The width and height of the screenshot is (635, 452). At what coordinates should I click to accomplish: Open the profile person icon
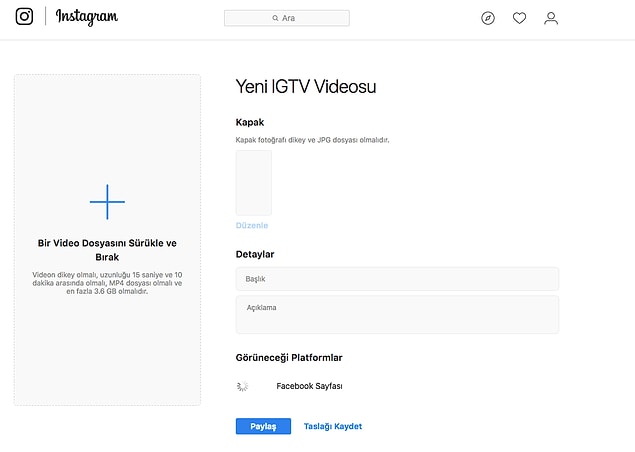click(x=551, y=18)
